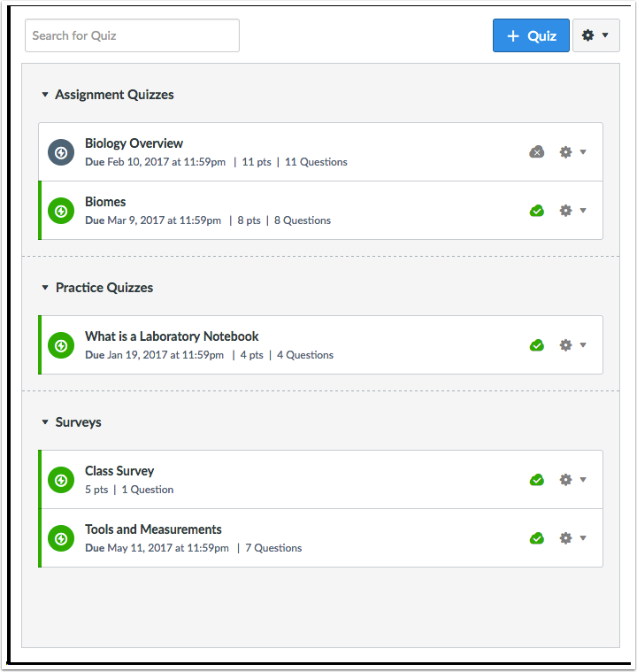Open the Biology Overview quiz link

coord(134,143)
